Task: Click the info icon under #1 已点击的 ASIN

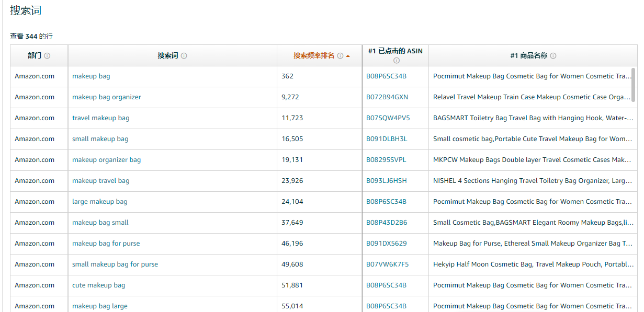Action: point(396,61)
